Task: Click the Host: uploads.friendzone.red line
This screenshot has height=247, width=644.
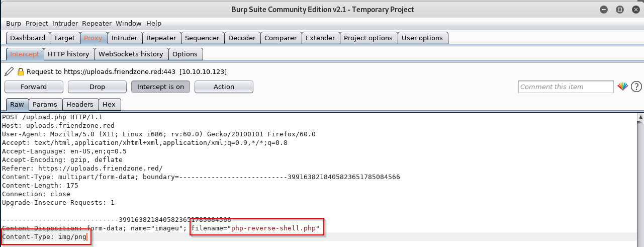Action: tap(58, 125)
